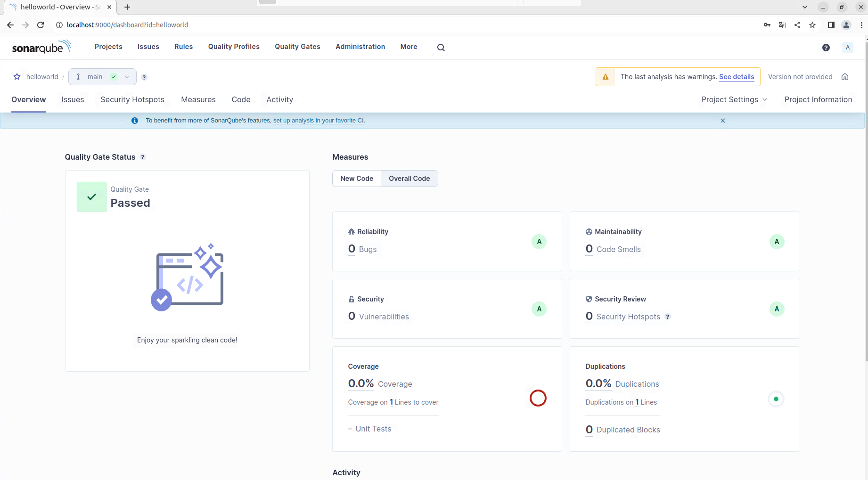Click the project home icon
The height and width of the screenshot is (480, 868).
click(x=845, y=77)
